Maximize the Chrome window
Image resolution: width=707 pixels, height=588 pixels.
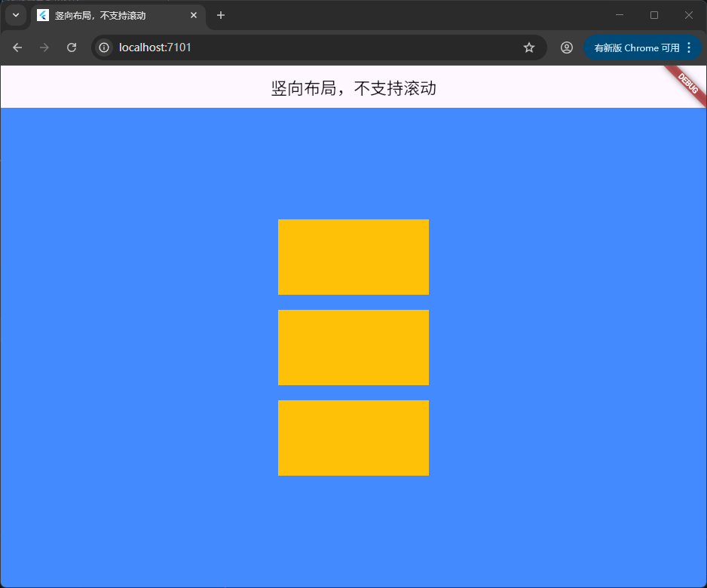click(654, 15)
